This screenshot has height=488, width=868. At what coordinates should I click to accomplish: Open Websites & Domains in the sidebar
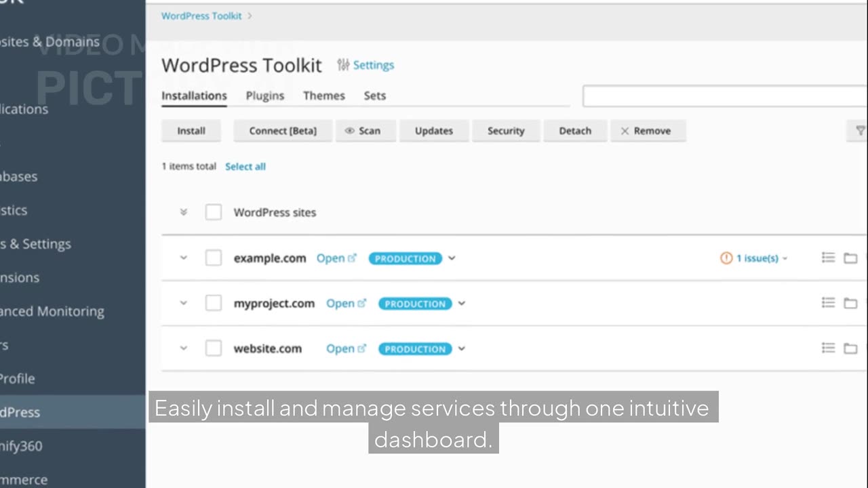50,42
